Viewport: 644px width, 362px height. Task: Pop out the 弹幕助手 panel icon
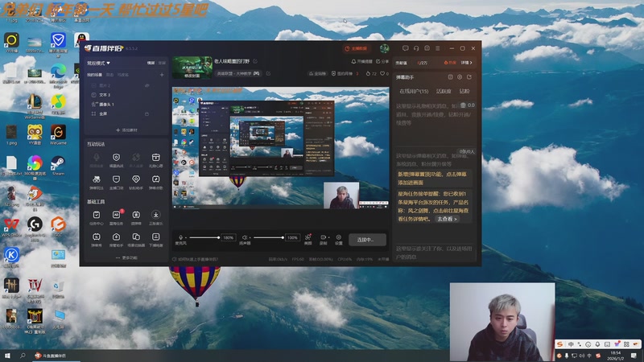[469, 77]
